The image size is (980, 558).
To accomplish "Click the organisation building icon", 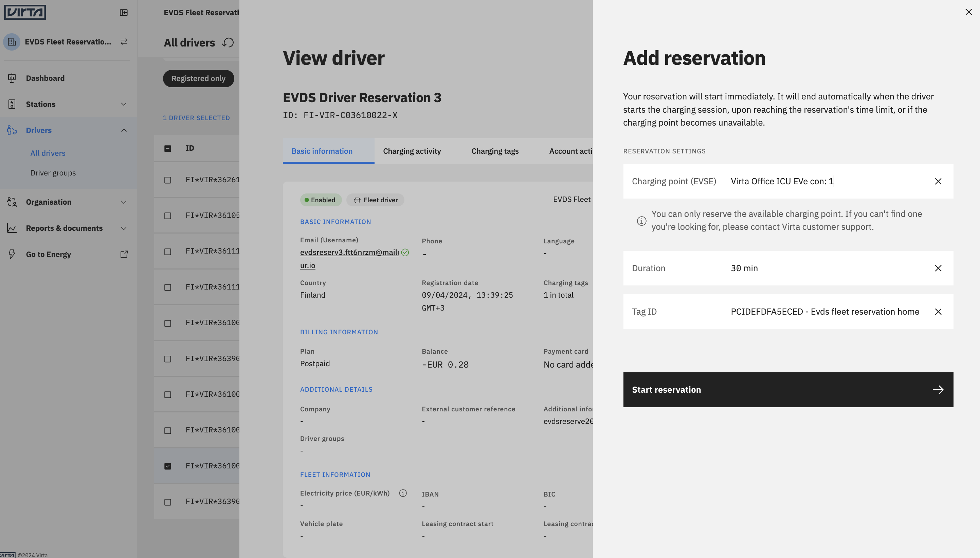I will pyautogui.click(x=12, y=42).
